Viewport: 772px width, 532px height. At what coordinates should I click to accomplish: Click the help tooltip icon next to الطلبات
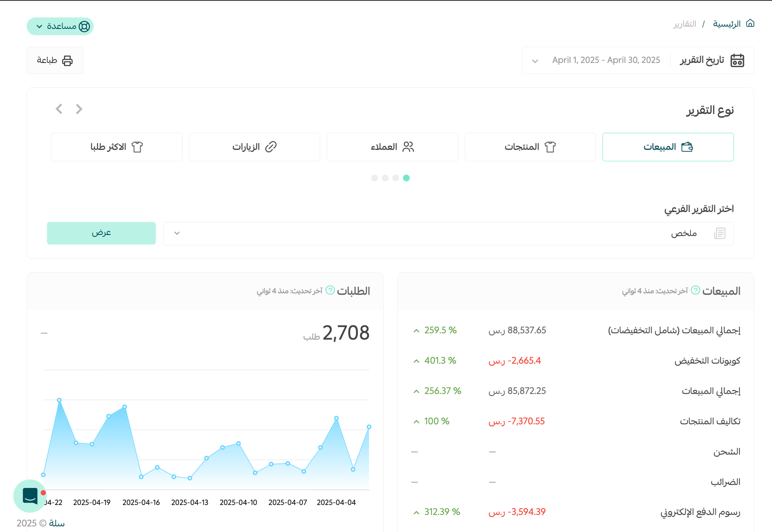[x=330, y=290]
